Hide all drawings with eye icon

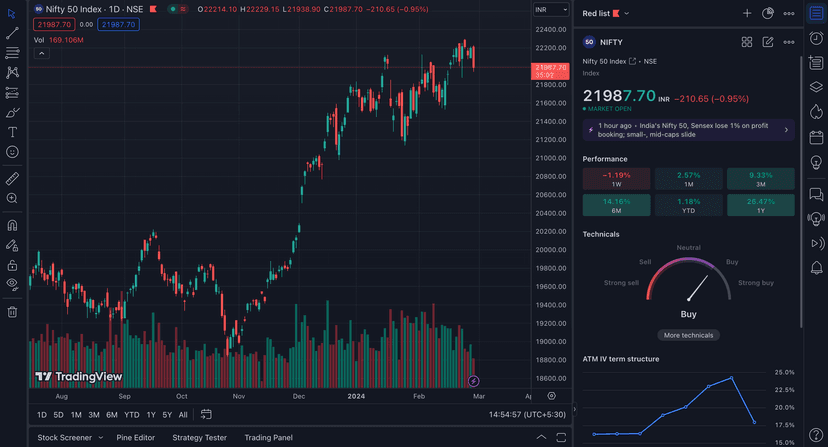[12, 284]
